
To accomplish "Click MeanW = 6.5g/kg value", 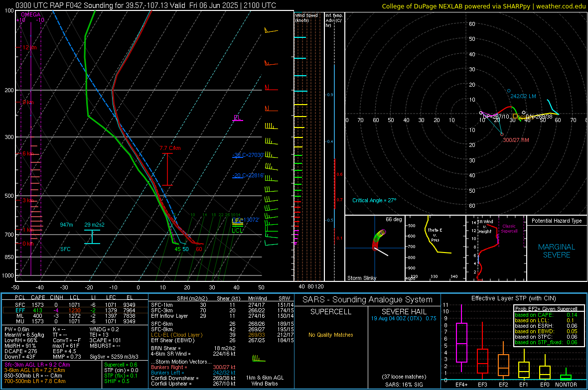I will click(x=23, y=335).
